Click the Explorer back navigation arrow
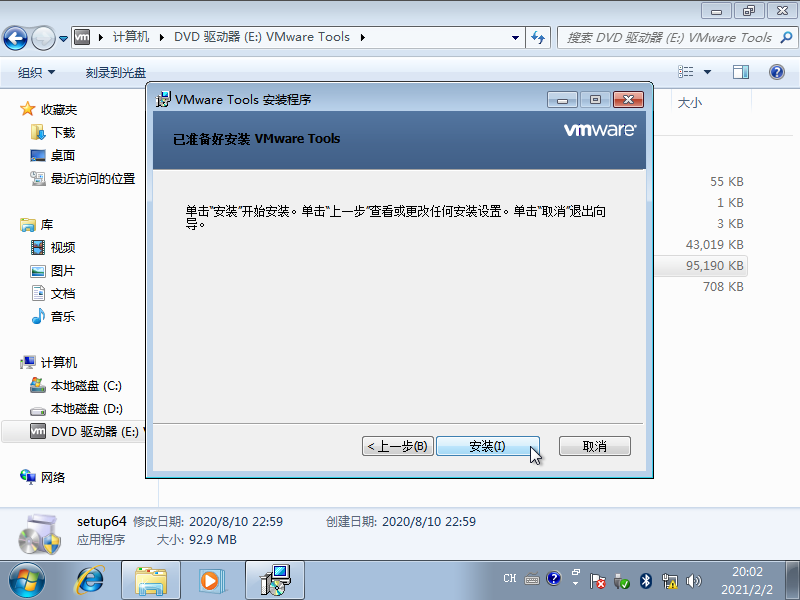 (15, 38)
